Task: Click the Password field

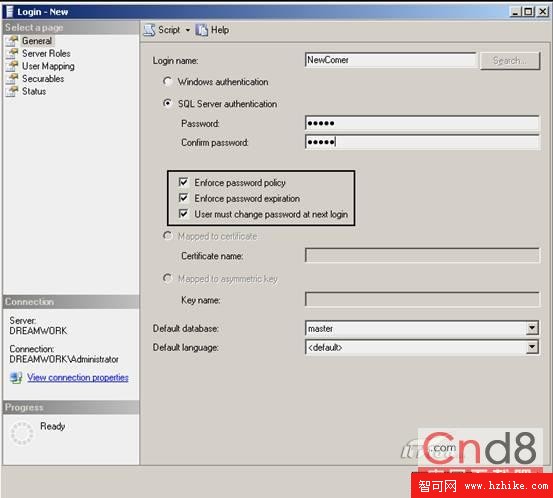Action: coord(422,123)
